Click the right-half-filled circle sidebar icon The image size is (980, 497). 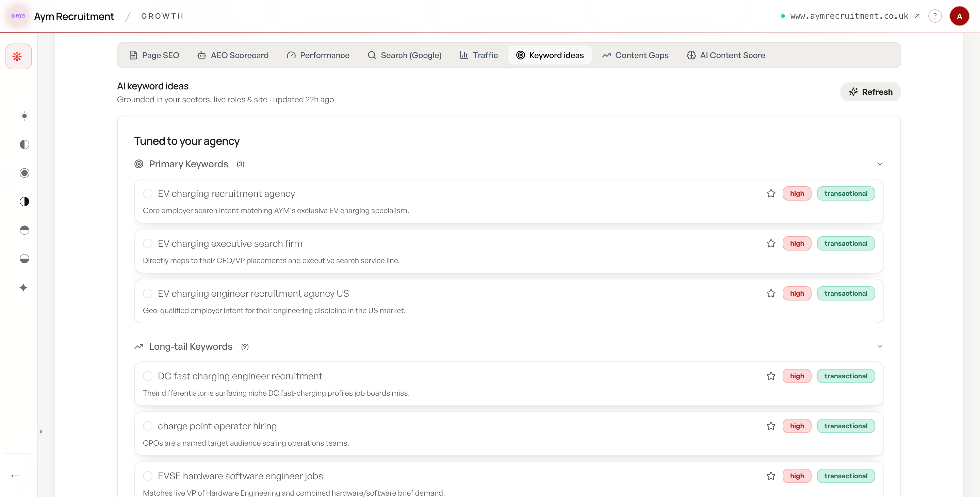click(24, 201)
